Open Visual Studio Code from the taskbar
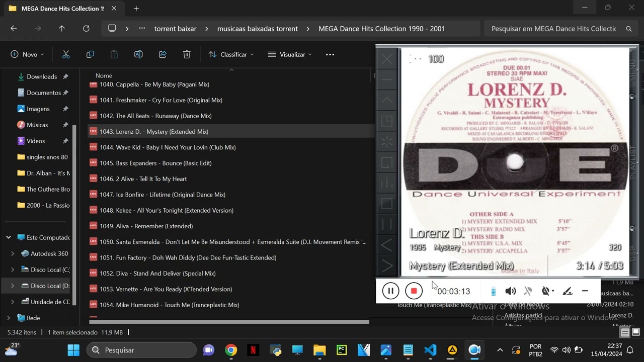 [x=430, y=350]
